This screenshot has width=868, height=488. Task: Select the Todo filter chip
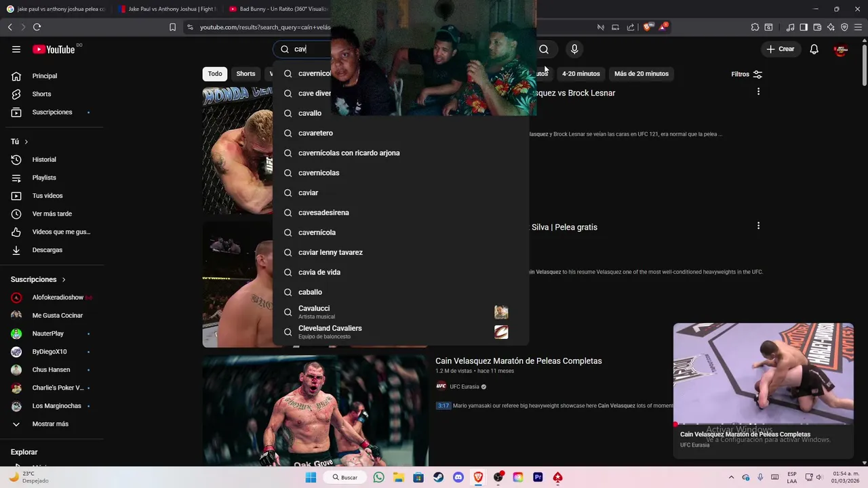click(215, 74)
